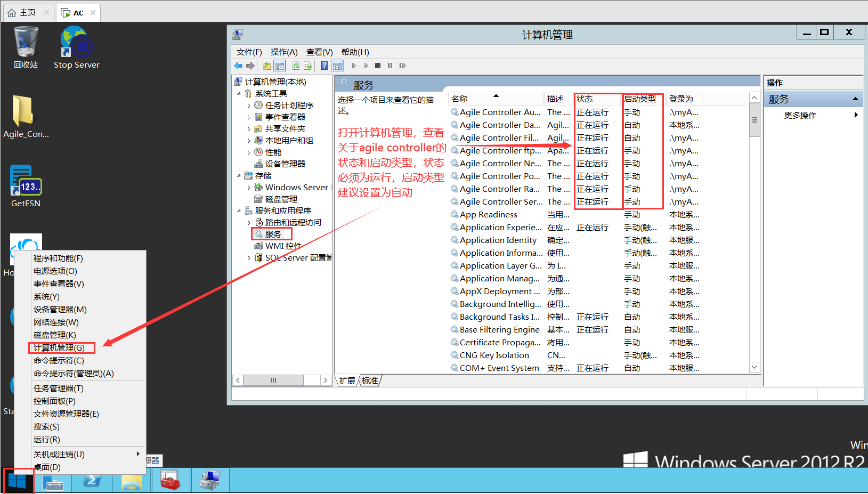Expand the 任务计划程序 tree node

[249, 104]
